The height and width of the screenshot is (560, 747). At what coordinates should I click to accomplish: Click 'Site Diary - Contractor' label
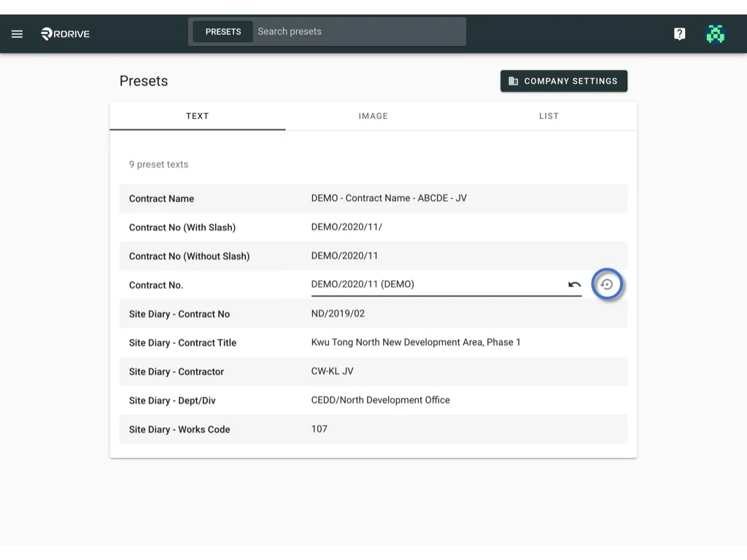tap(177, 372)
